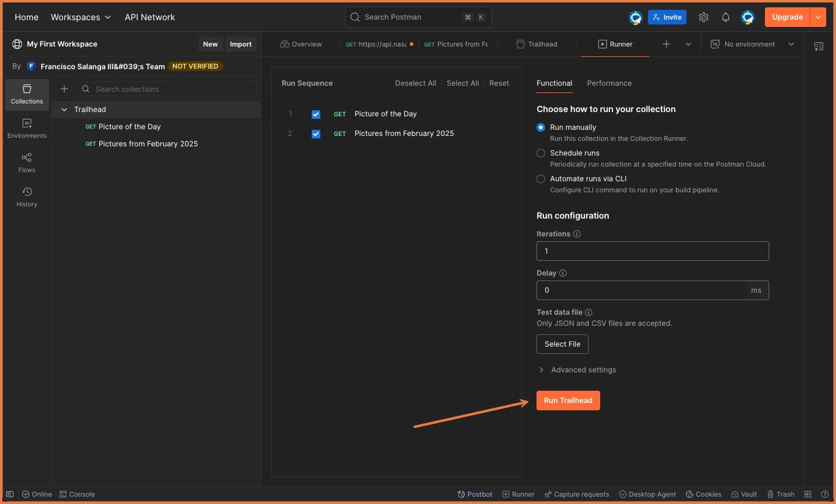Screen dimensions: 836x504
Task: Click Delay info icon
Action: 563,273
